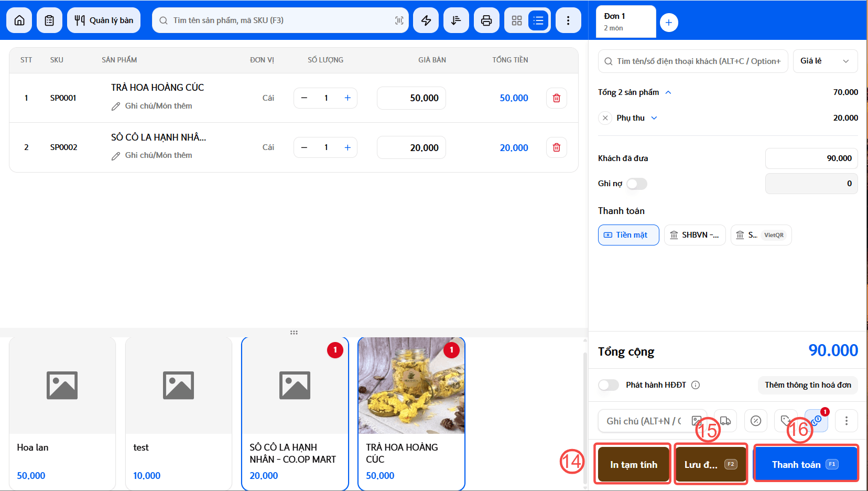
Task: Decrease quantity of SÔ CÔ LA HẠNH NHÂN
Action: point(304,147)
